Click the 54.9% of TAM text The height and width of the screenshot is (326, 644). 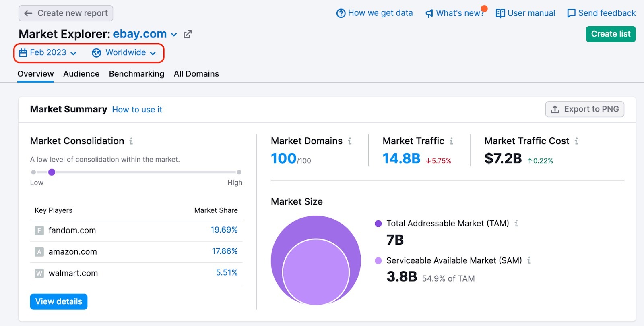coord(448,278)
